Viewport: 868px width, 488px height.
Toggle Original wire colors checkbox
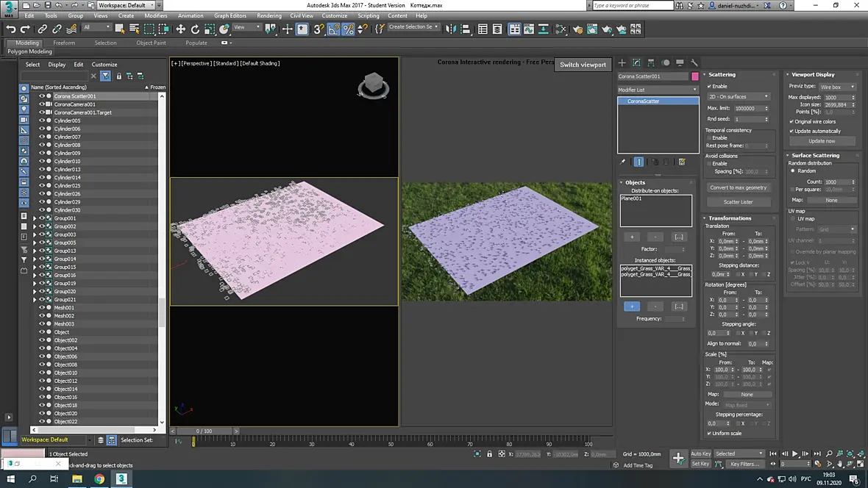pos(791,122)
